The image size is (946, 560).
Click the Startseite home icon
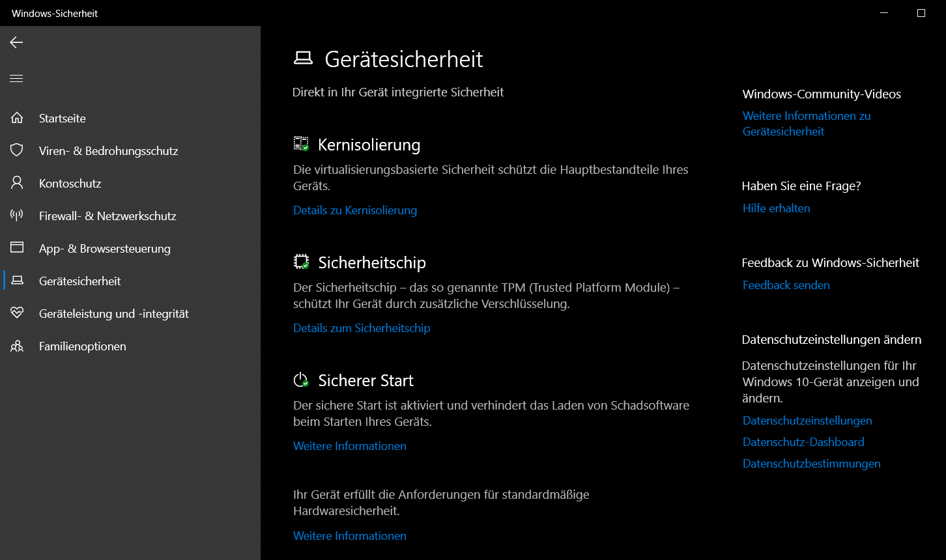[17, 118]
